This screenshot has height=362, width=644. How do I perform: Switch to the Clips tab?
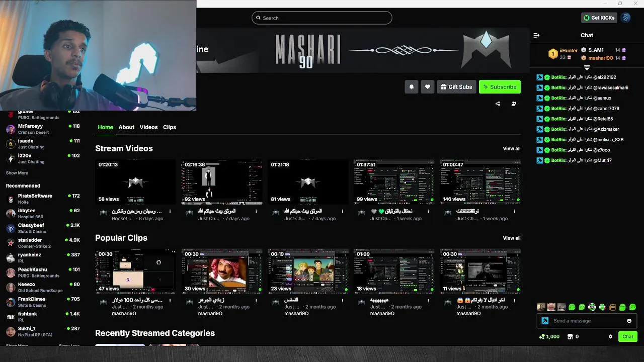(x=170, y=127)
